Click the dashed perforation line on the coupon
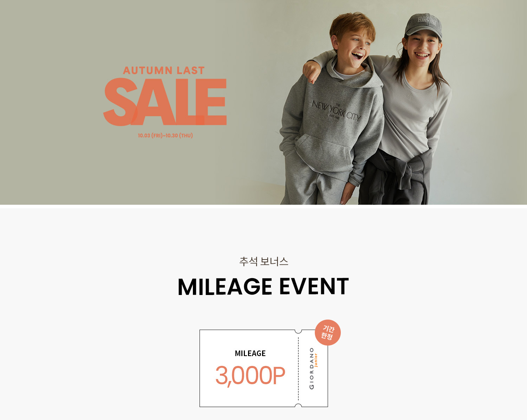This screenshot has height=420, width=527. 298,368
